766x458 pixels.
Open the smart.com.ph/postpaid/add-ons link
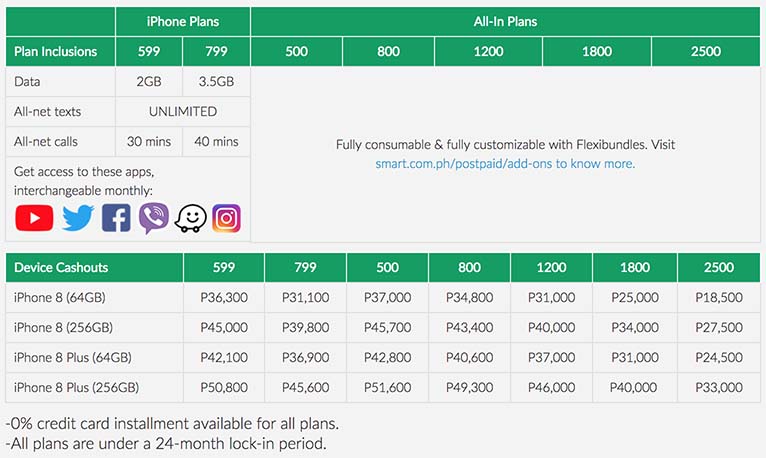pyautogui.click(x=505, y=164)
